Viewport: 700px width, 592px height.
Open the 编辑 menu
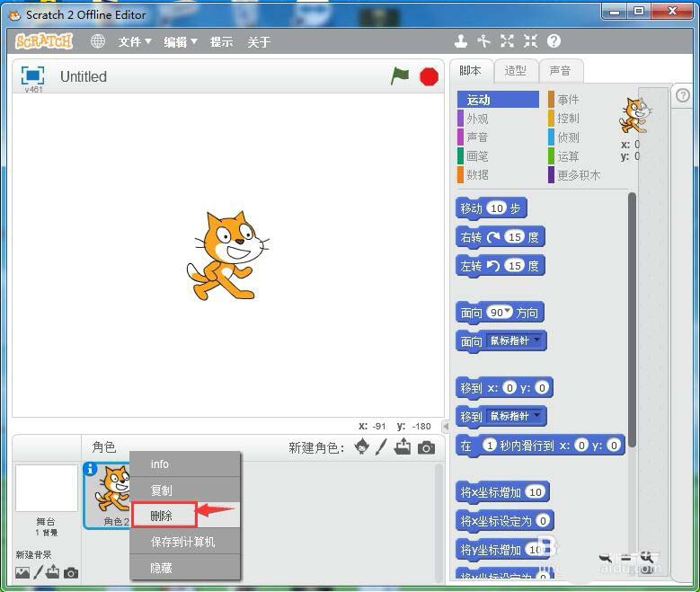[x=181, y=42]
